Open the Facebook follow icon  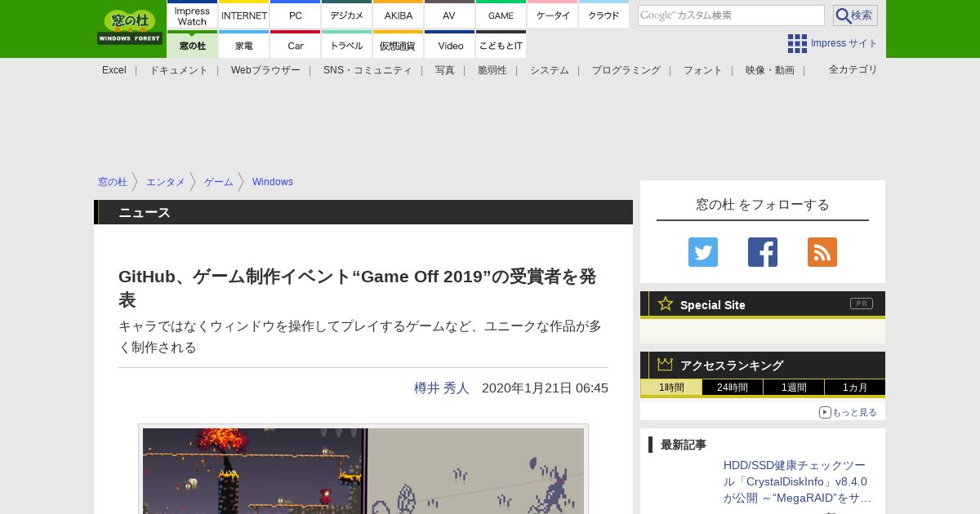763,252
